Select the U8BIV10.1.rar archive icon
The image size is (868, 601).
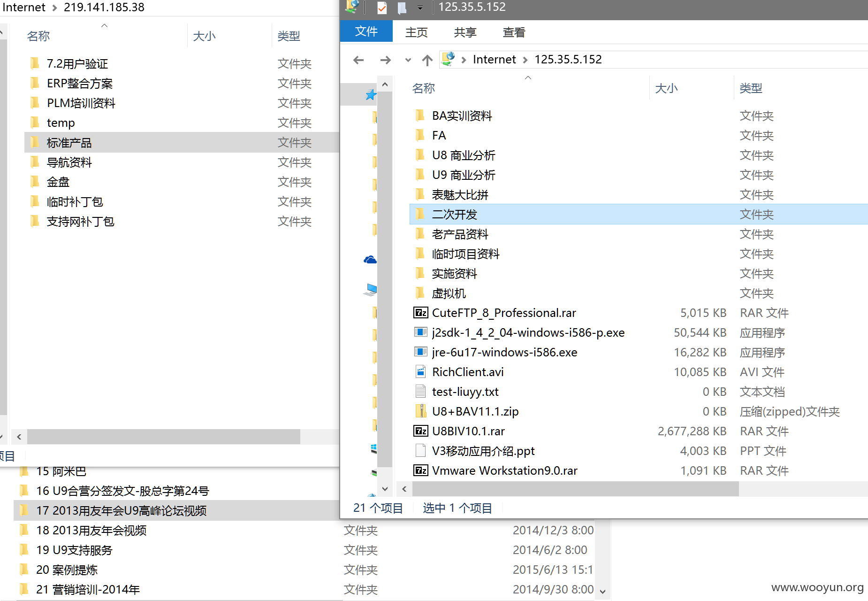click(420, 431)
